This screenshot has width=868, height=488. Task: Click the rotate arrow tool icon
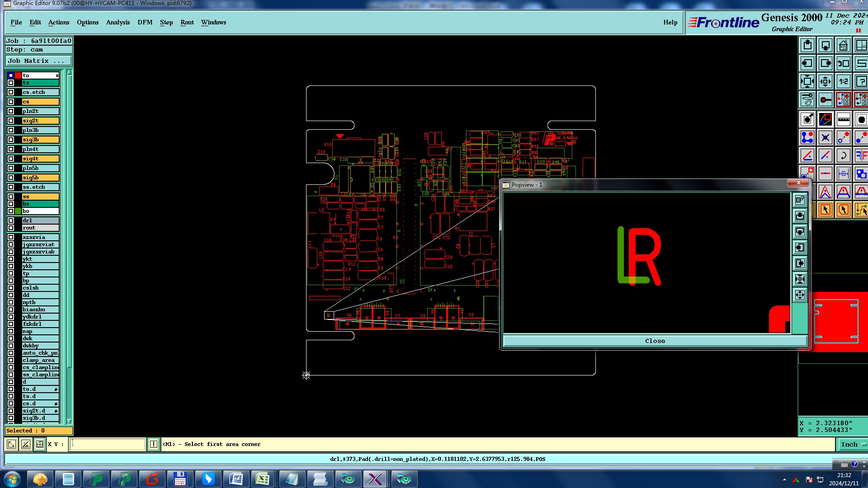tap(843, 155)
